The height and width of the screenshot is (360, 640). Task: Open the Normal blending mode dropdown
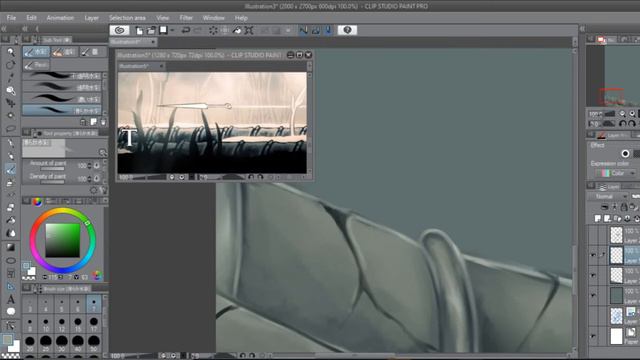[608, 196]
